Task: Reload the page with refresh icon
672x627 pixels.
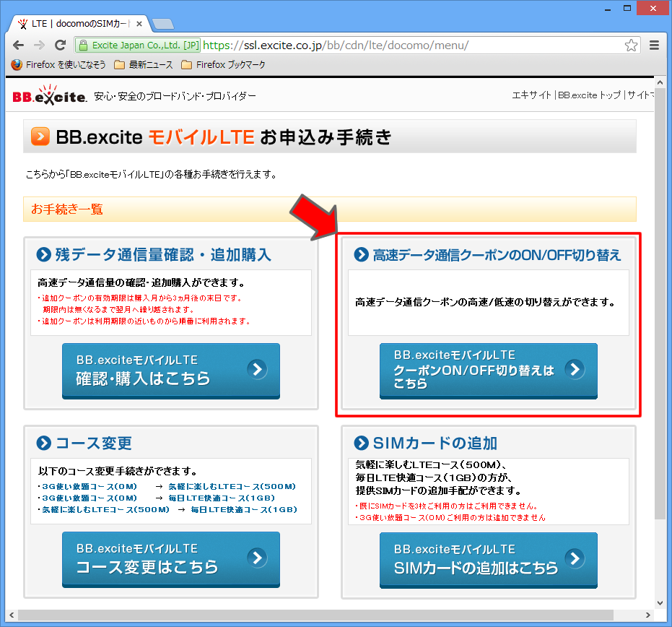Action: pyautogui.click(x=61, y=45)
